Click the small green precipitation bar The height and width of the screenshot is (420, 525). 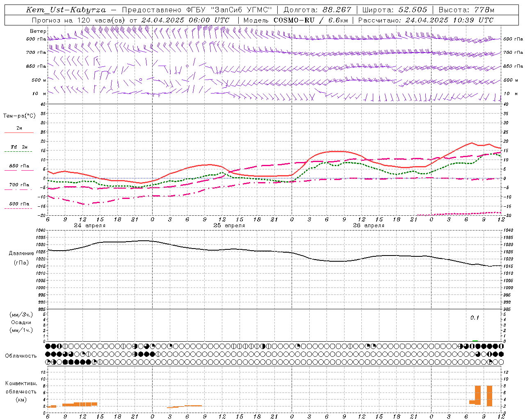475,340
